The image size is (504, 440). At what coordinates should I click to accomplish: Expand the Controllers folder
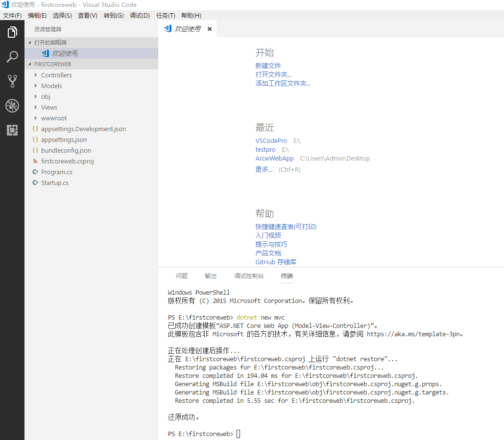56,75
